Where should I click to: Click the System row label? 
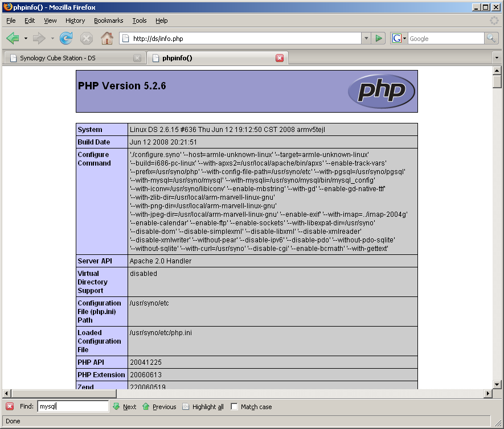click(90, 129)
